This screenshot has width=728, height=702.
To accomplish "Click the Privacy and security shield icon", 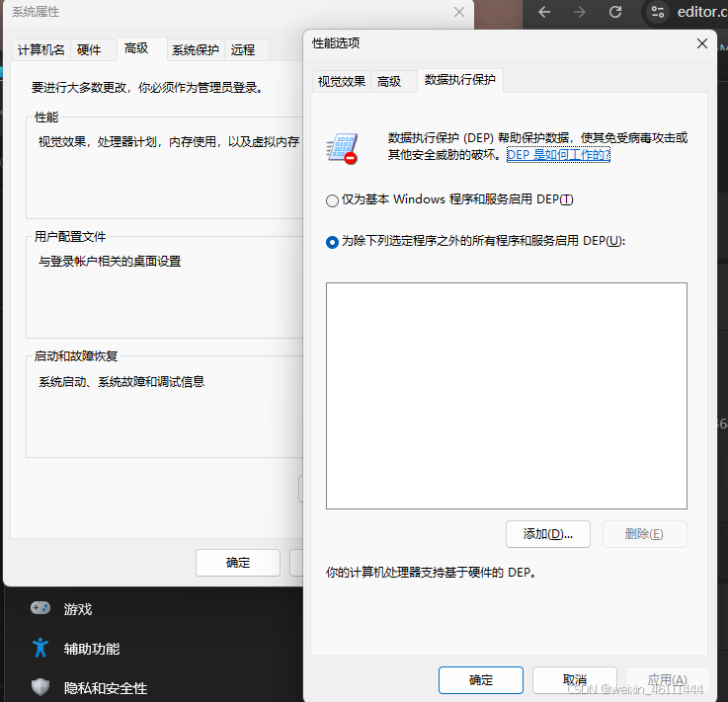I will point(40,687).
